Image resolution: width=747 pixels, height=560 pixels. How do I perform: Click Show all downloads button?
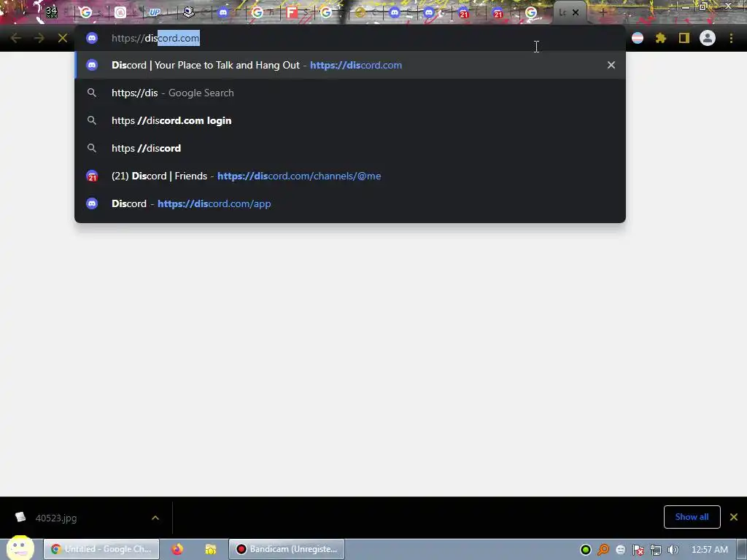[x=692, y=517]
